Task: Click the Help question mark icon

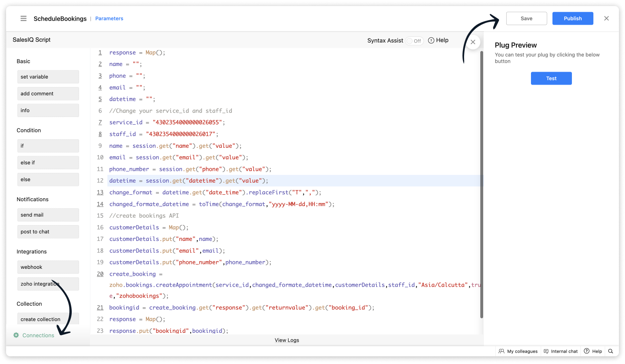Action: (x=431, y=40)
